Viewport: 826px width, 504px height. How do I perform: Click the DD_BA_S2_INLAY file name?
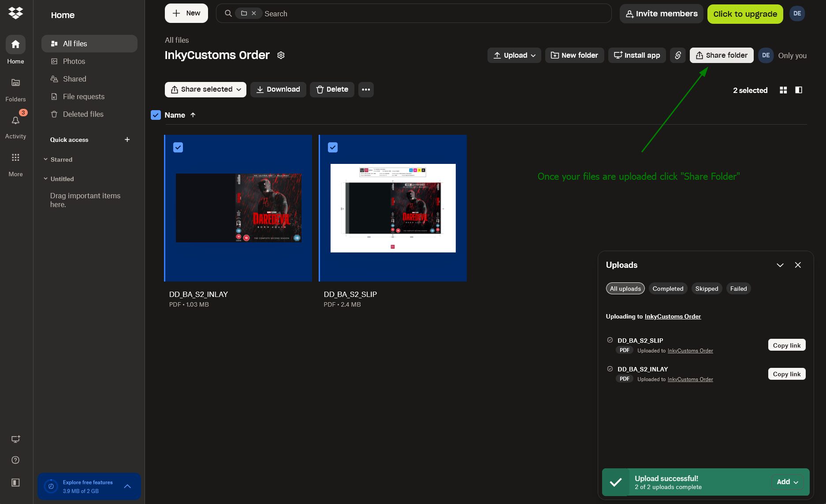[198, 294]
